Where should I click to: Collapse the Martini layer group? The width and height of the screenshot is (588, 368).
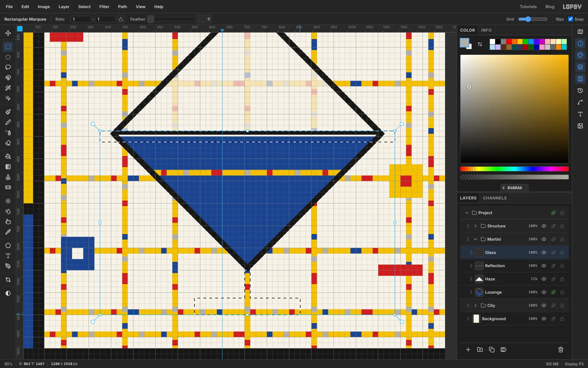(476, 239)
